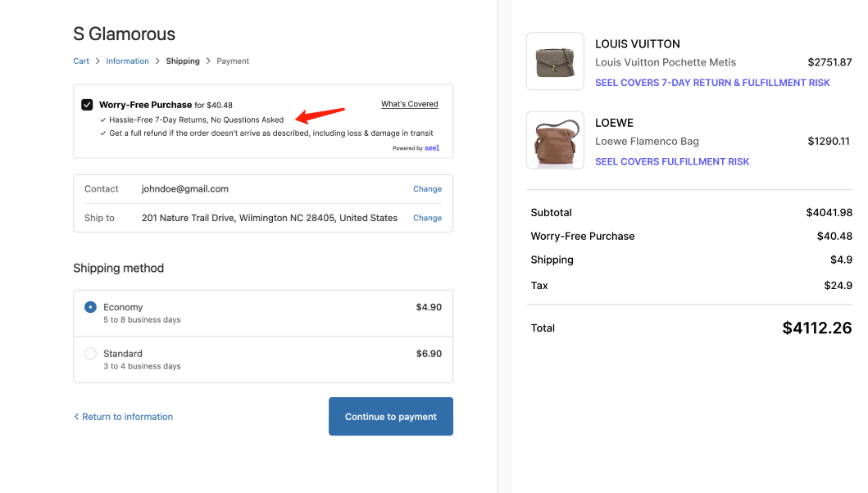Image resolution: width=868 pixels, height=493 pixels.
Task: Choose the Standard shipping radio button
Action: pos(91,354)
